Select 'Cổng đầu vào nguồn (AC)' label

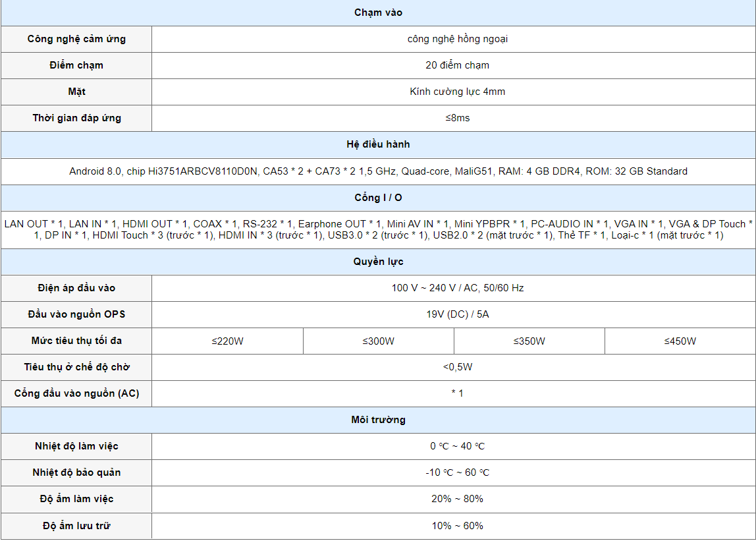(76, 393)
